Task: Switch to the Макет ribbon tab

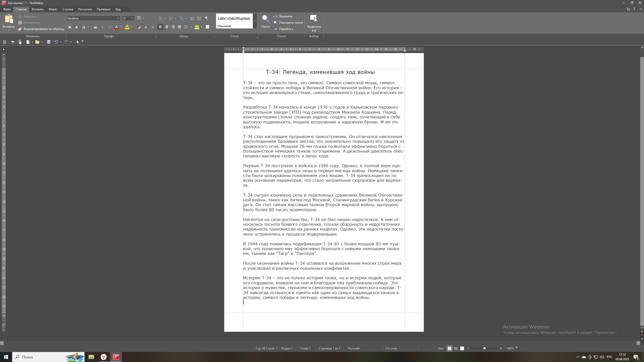Action: coord(53,9)
